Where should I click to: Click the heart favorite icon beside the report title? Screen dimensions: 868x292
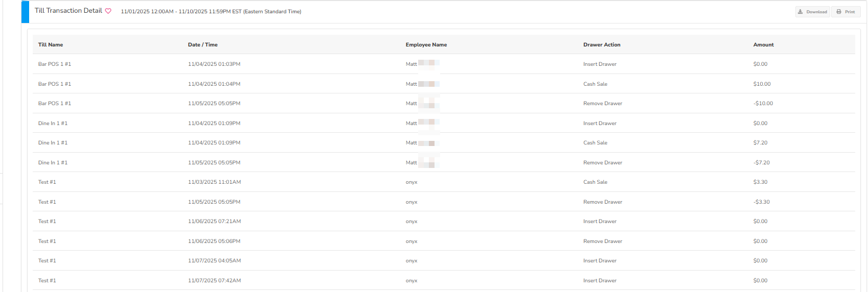tap(108, 11)
